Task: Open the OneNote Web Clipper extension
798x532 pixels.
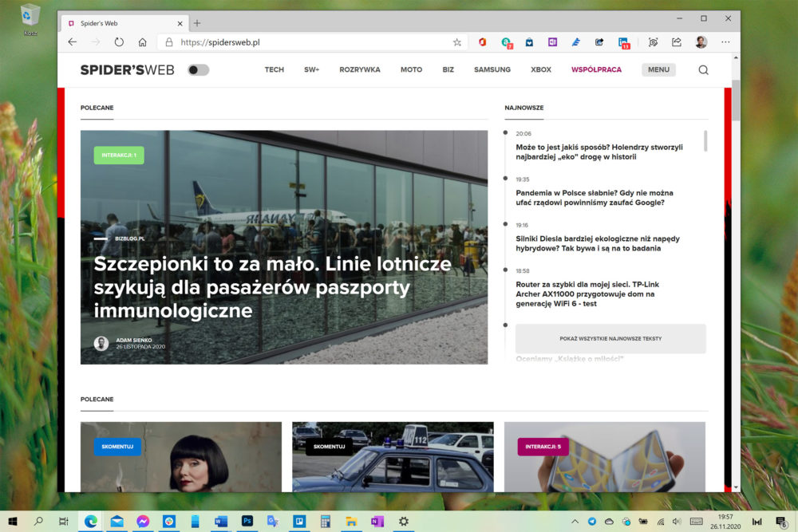Action: (553, 42)
